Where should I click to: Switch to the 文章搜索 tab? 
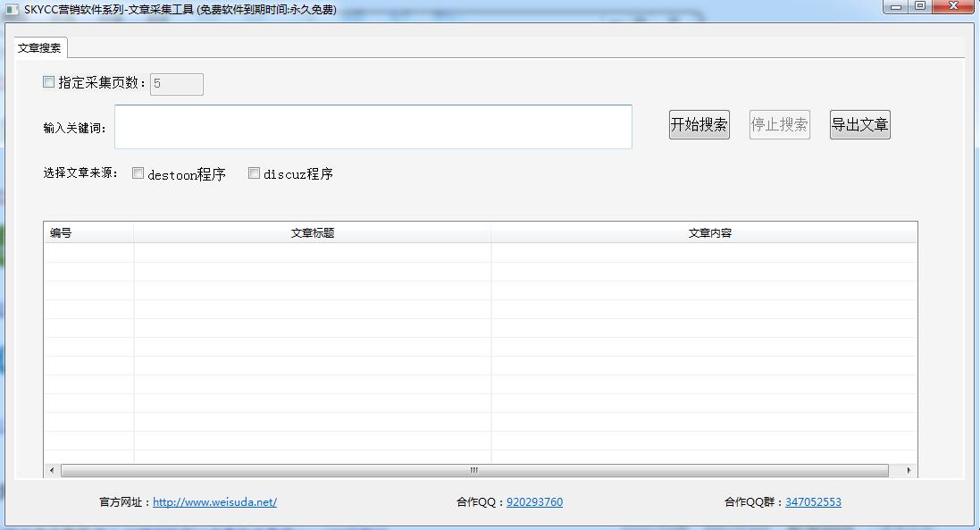(x=38, y=48)
